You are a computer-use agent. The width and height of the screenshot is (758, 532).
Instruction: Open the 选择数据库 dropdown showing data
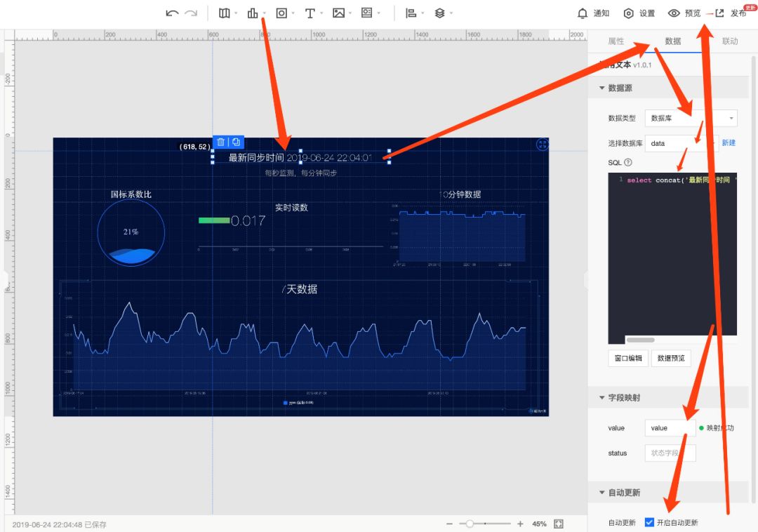[x=681, y=143]
